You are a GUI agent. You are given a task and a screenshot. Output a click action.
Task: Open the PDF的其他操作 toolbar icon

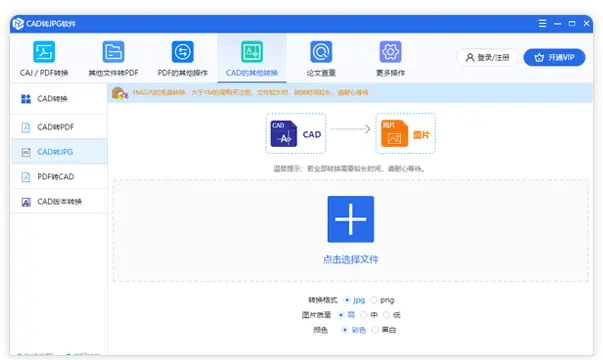pos(182,52)
